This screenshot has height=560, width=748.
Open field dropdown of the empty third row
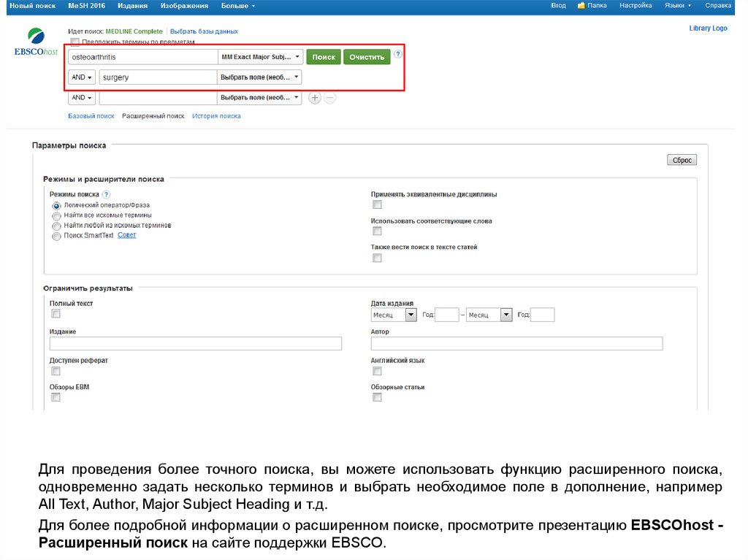259,97
